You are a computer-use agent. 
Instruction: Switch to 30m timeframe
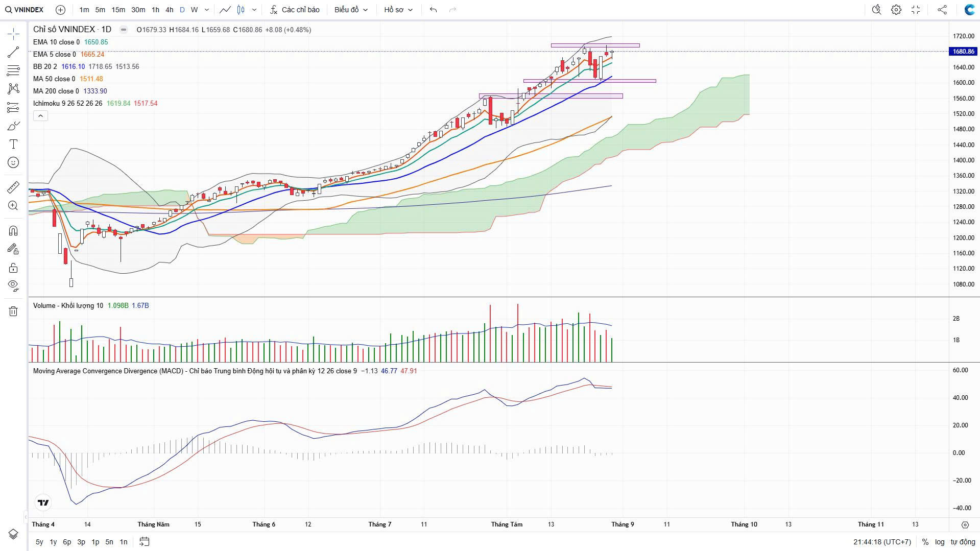138,10
